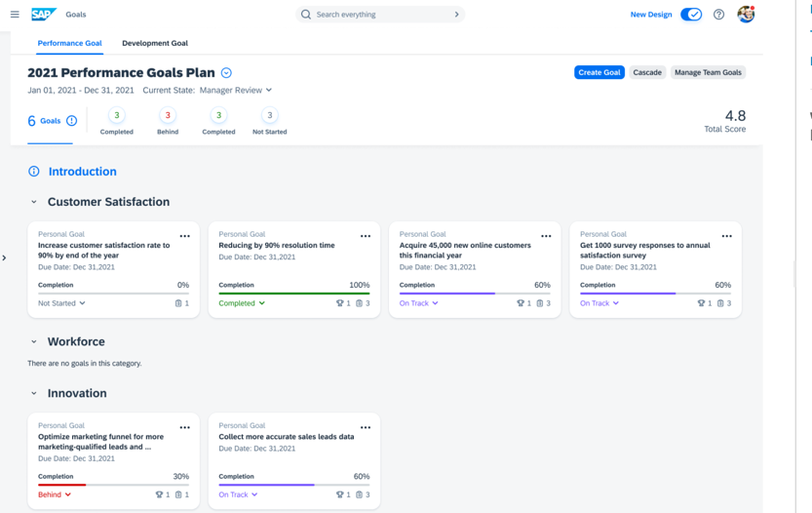Click the Introduction info icon
Viewport: 812px width, 513px height.
[34, 172]
